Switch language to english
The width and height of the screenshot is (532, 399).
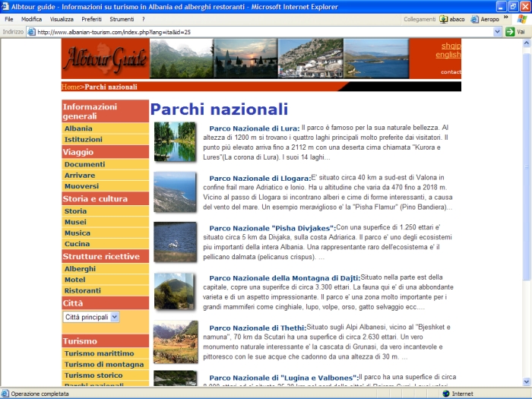pos(448,55)
